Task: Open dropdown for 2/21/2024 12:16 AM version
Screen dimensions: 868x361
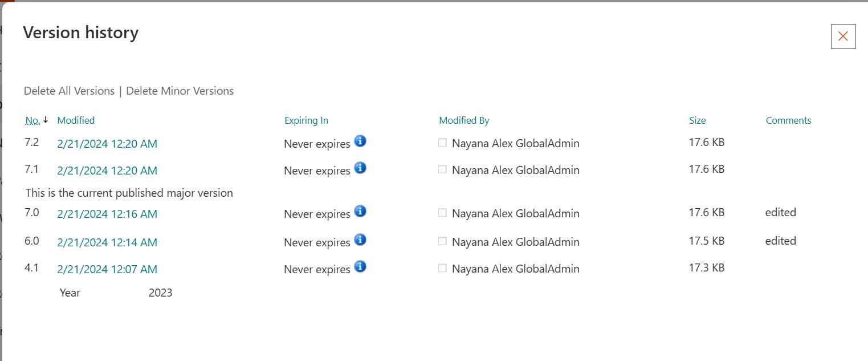Action: tap(107, 214)
